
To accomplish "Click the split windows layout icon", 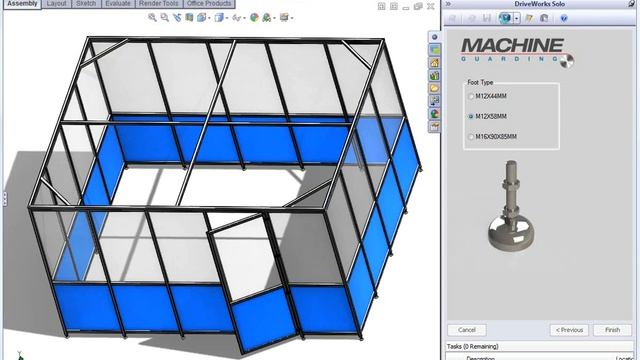I will click(393, 6).
